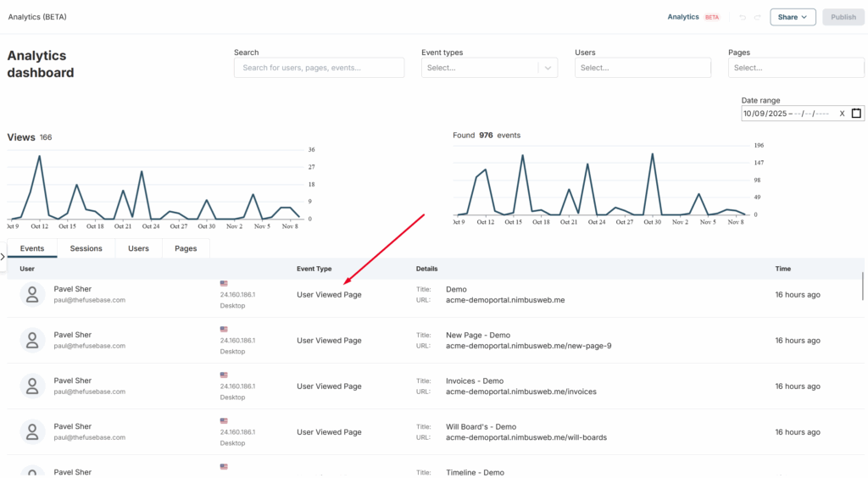Click the avatar icon in the first event row
This screenshot has width=868, height=478.
click(x=32, y=294)
